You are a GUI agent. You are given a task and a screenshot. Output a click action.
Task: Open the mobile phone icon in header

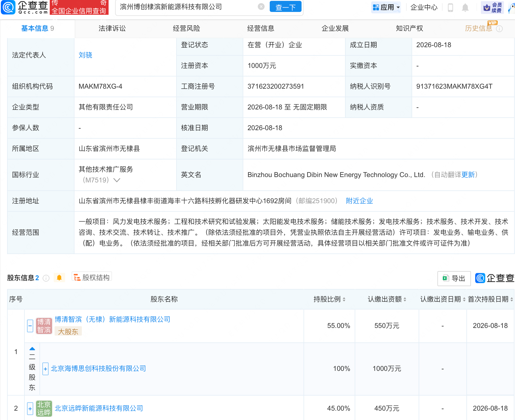pos(450,7)
